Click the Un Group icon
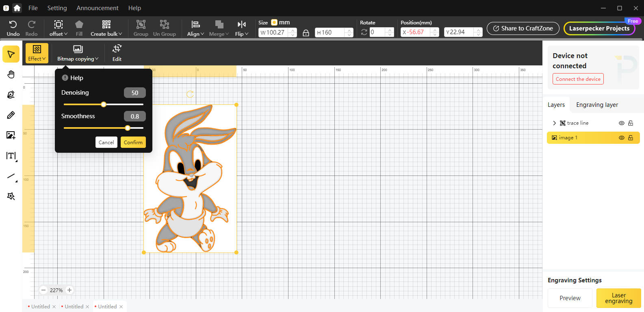The image size is (644, 312). pyautogui.click(x=165, y=28)
